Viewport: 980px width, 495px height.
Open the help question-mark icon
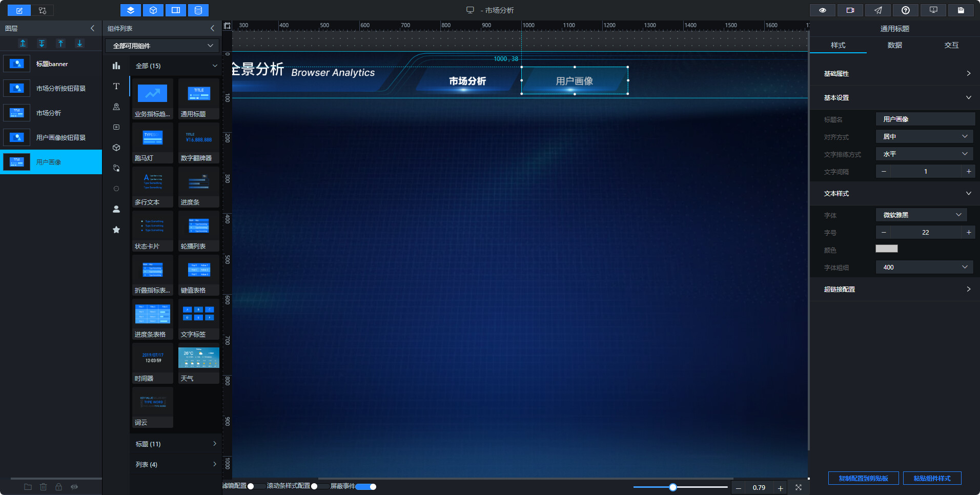pos(906,10)
